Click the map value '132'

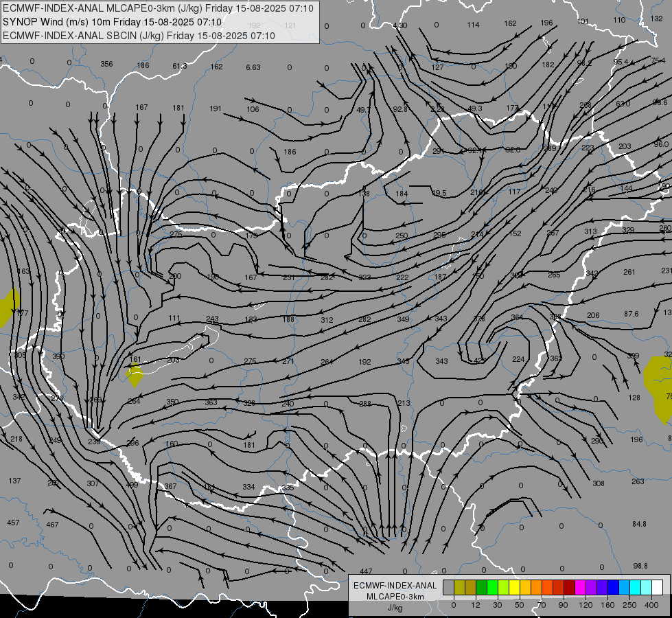(657, 19)
